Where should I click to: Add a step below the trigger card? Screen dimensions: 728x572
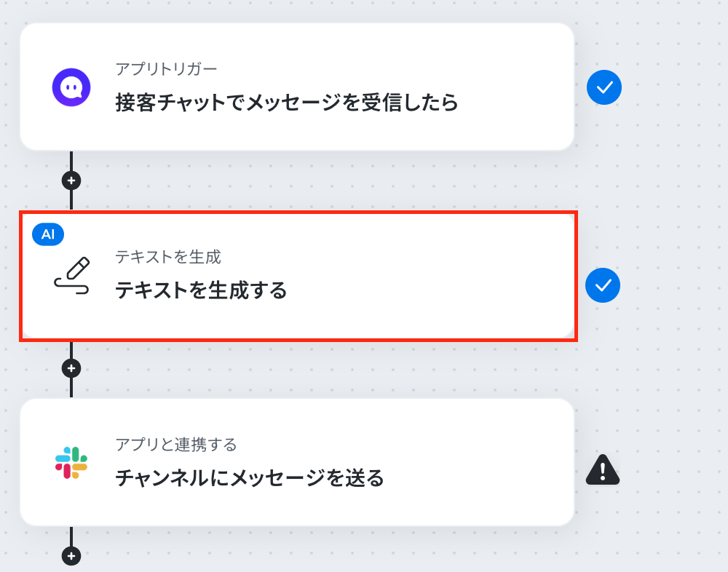pyautogui.click(x=71, y=180)
